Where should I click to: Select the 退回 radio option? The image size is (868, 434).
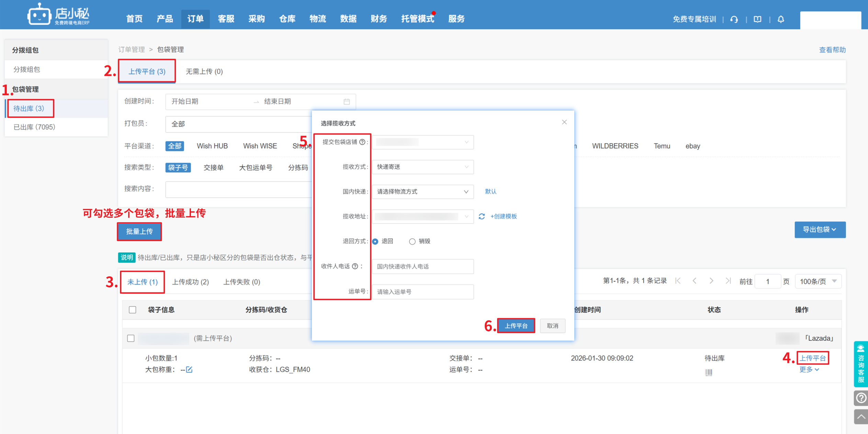(375, 241)
